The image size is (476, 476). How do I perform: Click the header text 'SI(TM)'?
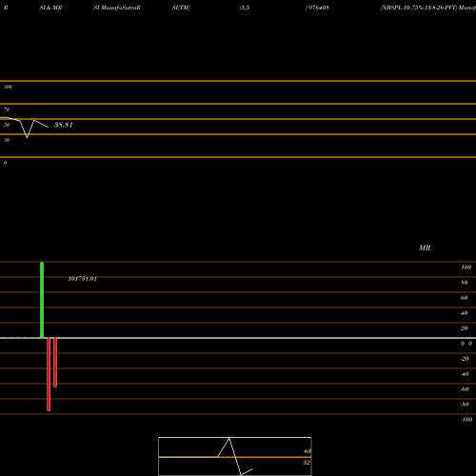181,8
